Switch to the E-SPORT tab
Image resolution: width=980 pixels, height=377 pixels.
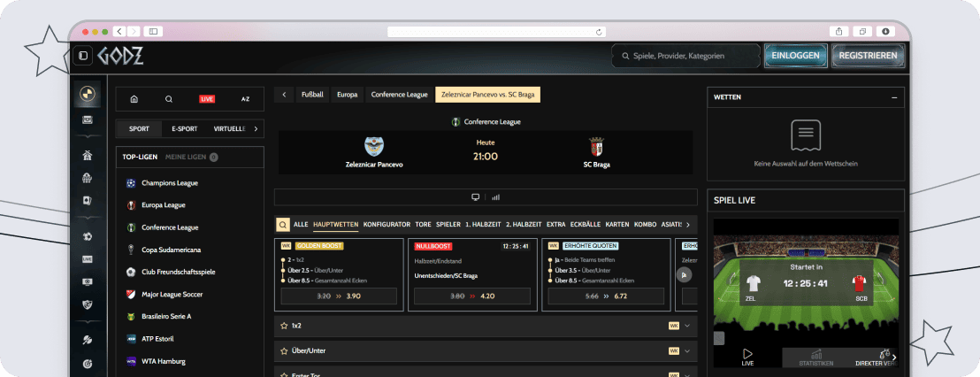click(x=184, y=129)
